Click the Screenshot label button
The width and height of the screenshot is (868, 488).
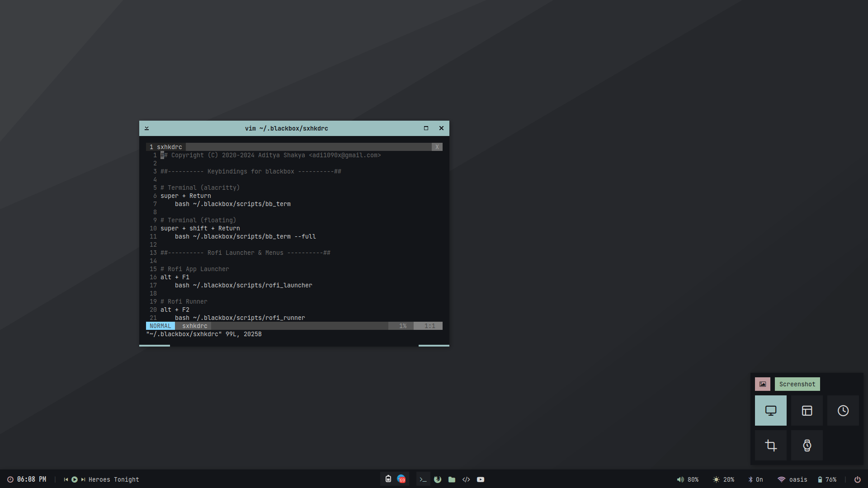(797, 384)
